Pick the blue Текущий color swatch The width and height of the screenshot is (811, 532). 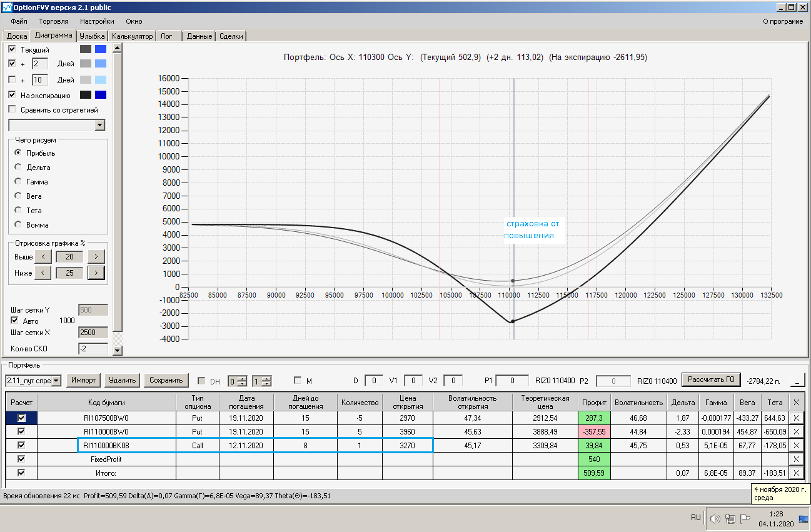click(101, 49)
